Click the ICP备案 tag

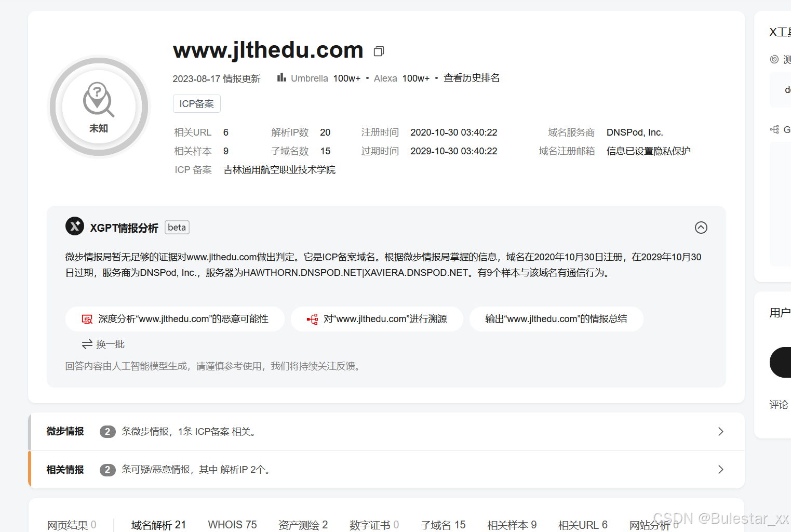197,103
